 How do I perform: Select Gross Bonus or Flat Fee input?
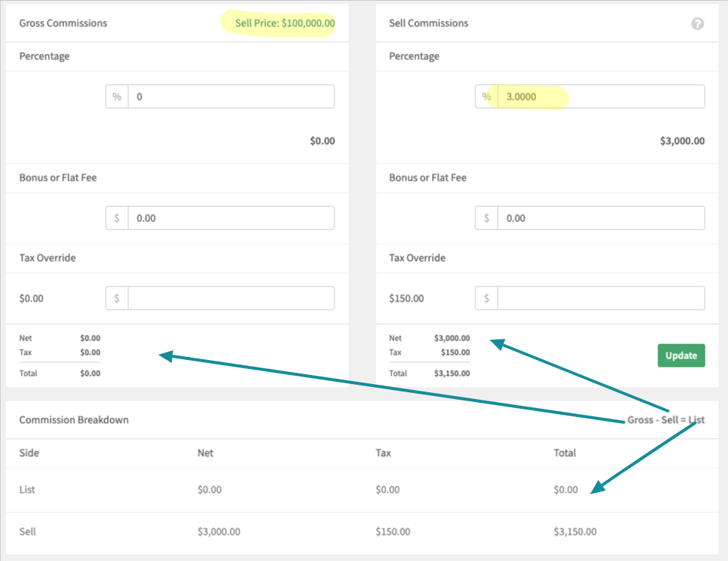tap(231, 218)
